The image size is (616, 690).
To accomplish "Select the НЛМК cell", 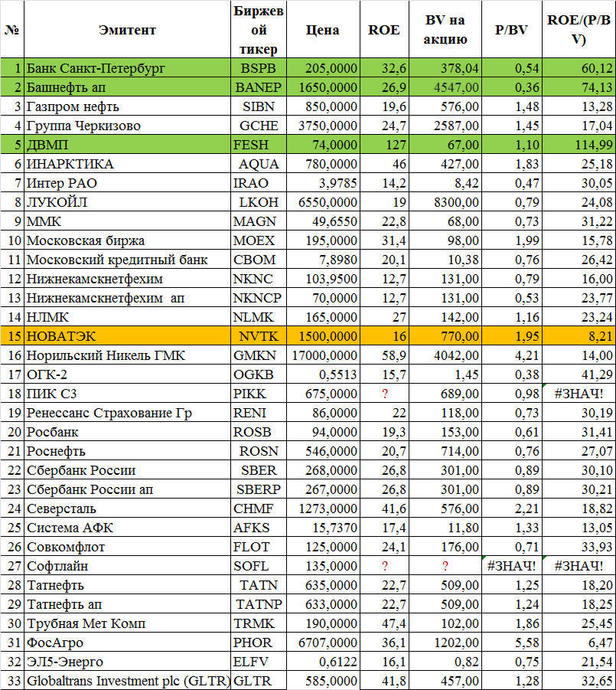I will (x=127, y=317).
